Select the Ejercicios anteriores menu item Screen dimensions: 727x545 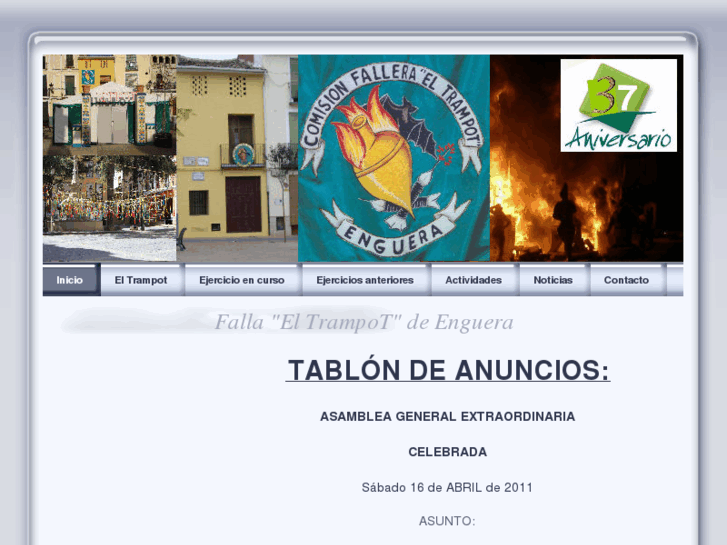(x=366, y=280)
